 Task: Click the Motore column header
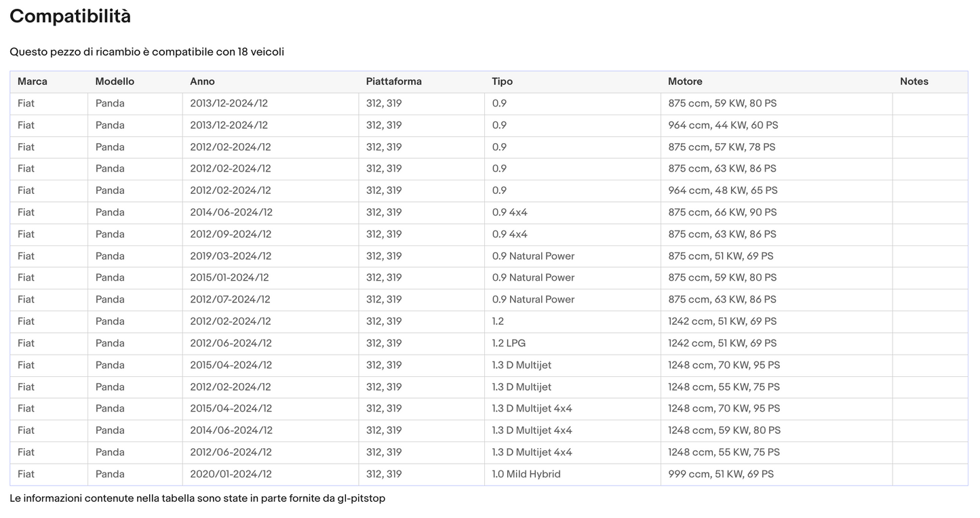[x=685, y=81]
